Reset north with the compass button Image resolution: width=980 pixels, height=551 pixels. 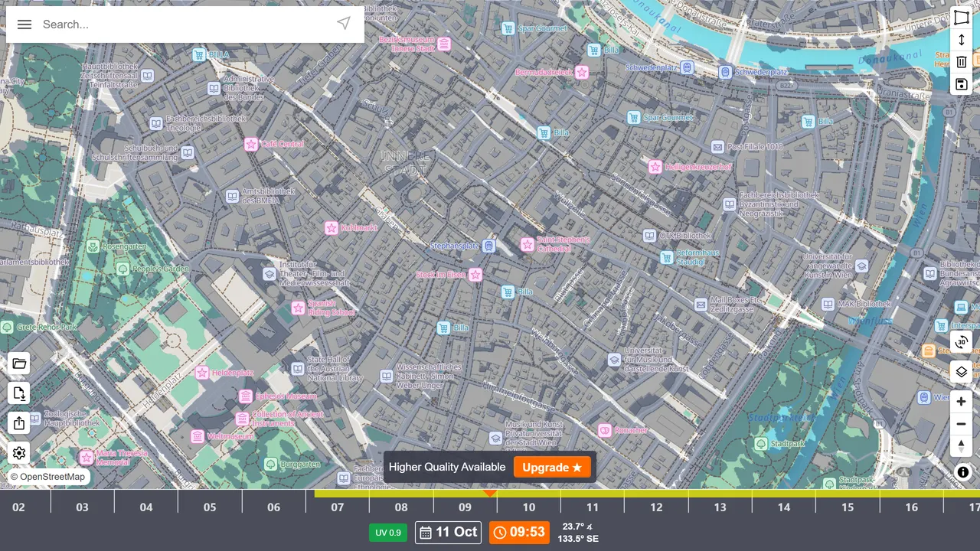click(x=962, y=447)
